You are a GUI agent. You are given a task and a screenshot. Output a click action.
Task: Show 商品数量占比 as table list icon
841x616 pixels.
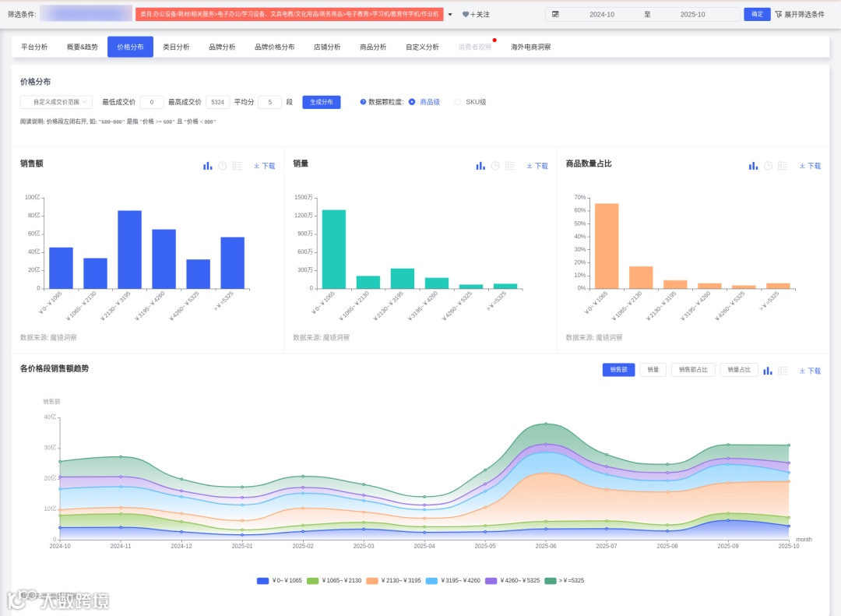point(783,166)
